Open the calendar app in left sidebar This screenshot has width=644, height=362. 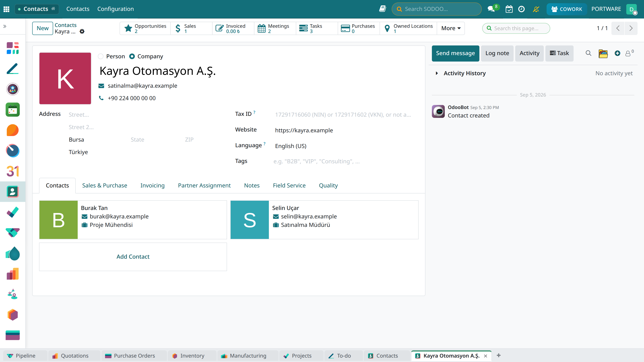pos(12,110)
